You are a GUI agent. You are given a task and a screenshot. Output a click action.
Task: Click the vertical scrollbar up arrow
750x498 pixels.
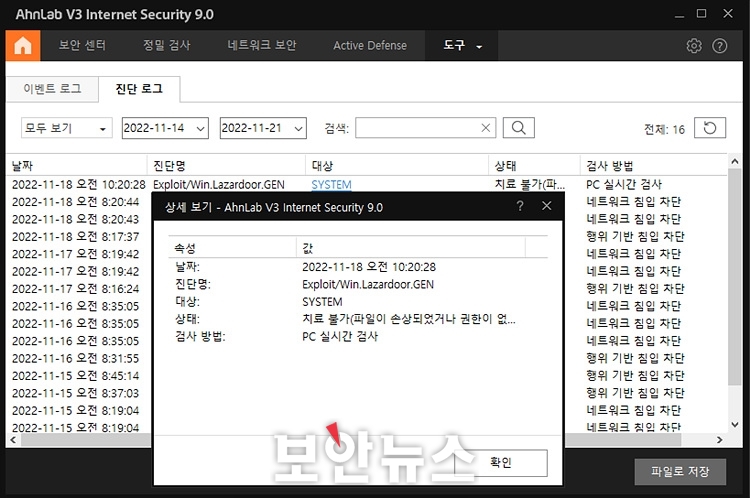pyautogui.click(x=735, y=162)
